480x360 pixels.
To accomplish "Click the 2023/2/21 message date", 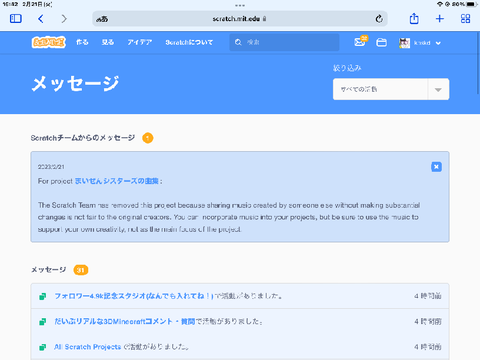I will 51,167.
